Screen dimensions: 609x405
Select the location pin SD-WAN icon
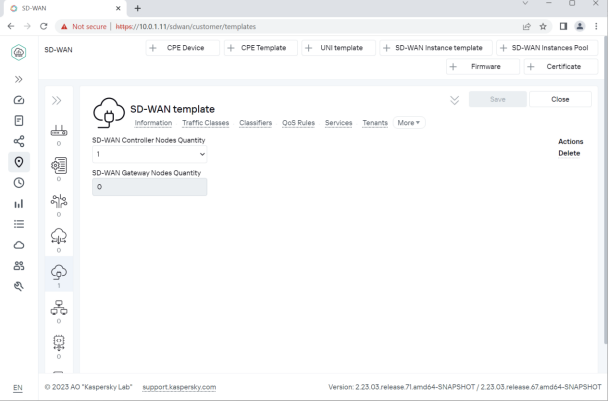(x=19, y=162)
